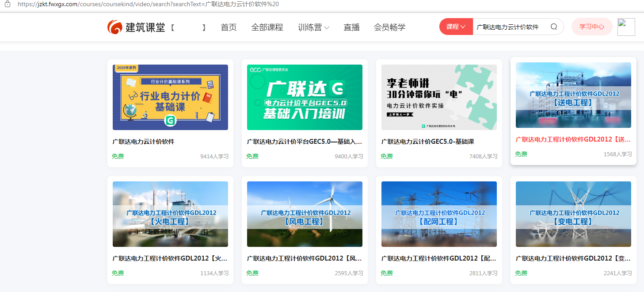The image size is (644, 292).
Task: Open 行业电力计价基础课 thumbnail
Action: pyautogui.click(x=170, y=97)
